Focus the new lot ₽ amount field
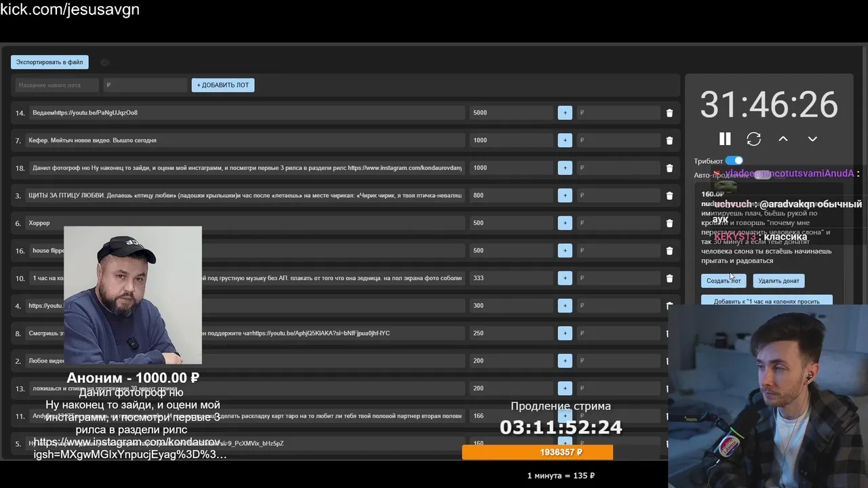The image size is (868, 488). click(x=145, y=85)
